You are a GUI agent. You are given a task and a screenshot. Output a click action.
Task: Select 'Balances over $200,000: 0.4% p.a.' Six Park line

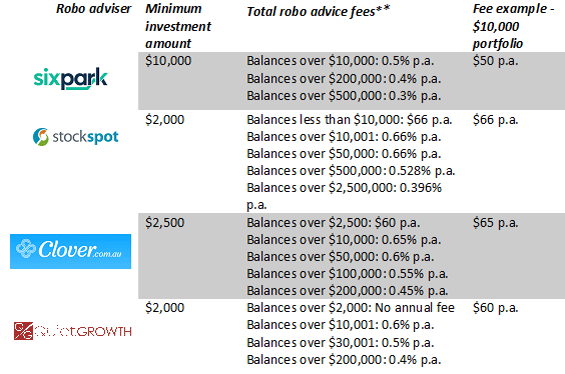click(344, 79)
